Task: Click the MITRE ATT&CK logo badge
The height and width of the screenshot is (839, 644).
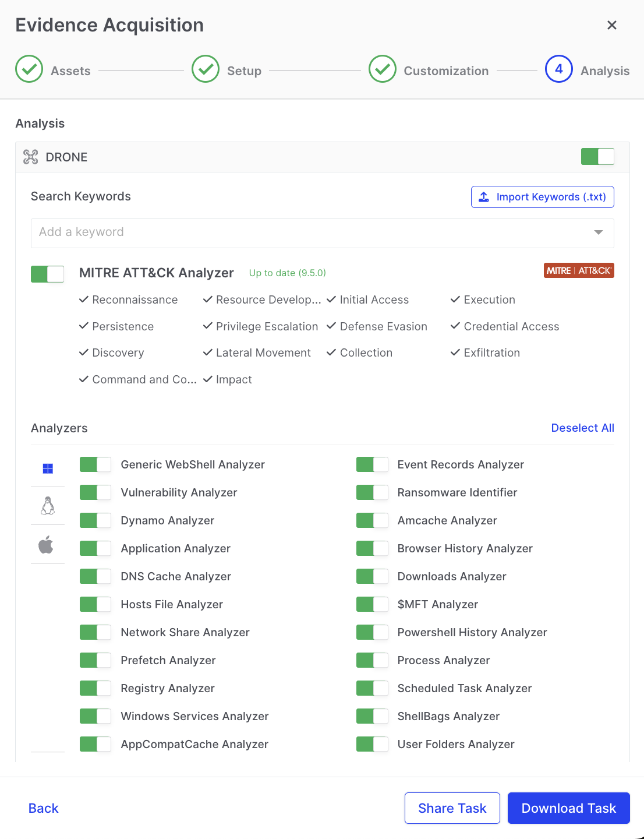Action: pos(578,270)
